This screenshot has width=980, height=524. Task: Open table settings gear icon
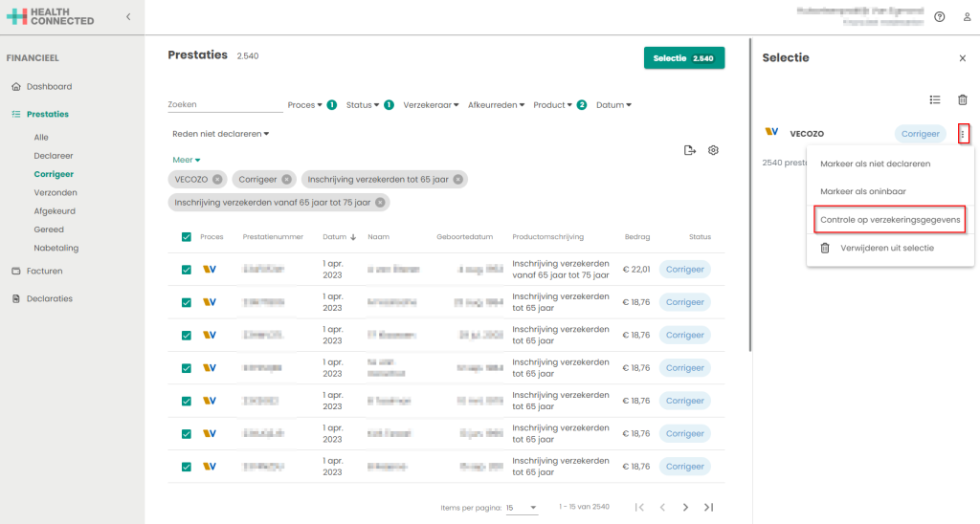pyautogui.click(x=713, y=150)
